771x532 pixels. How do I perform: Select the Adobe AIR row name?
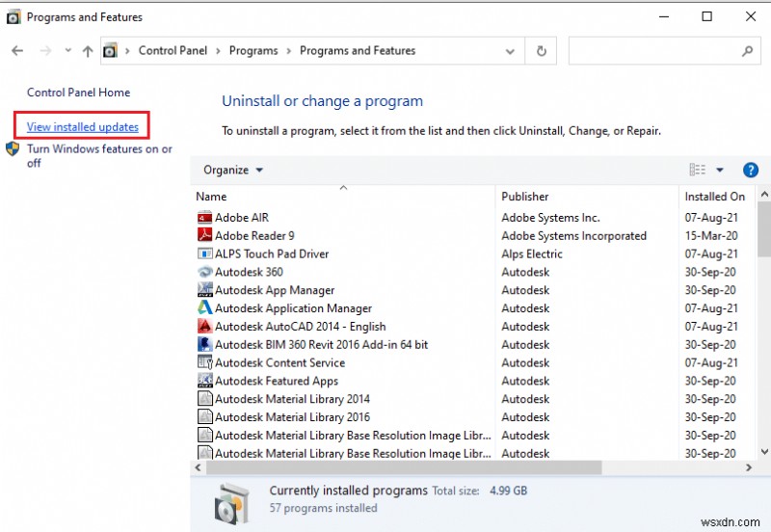tap(242, 217)
